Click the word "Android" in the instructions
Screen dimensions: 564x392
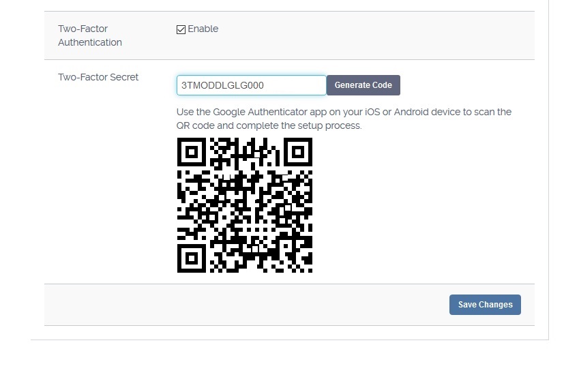point(411,112)
